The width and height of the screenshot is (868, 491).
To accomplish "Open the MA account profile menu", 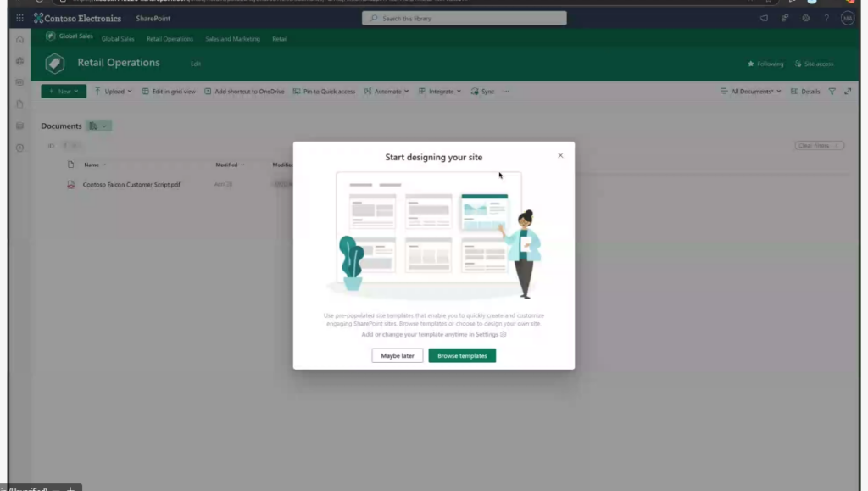I will click(848, 19).
